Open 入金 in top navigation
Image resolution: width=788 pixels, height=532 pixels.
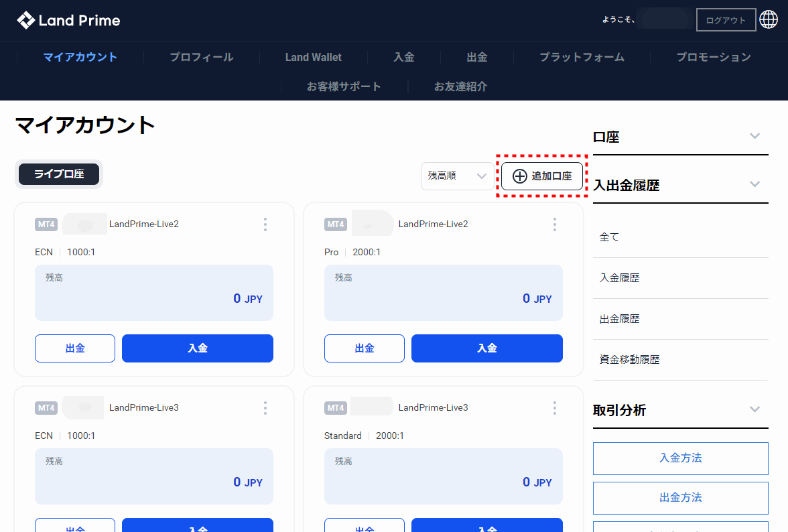[404, 57]
